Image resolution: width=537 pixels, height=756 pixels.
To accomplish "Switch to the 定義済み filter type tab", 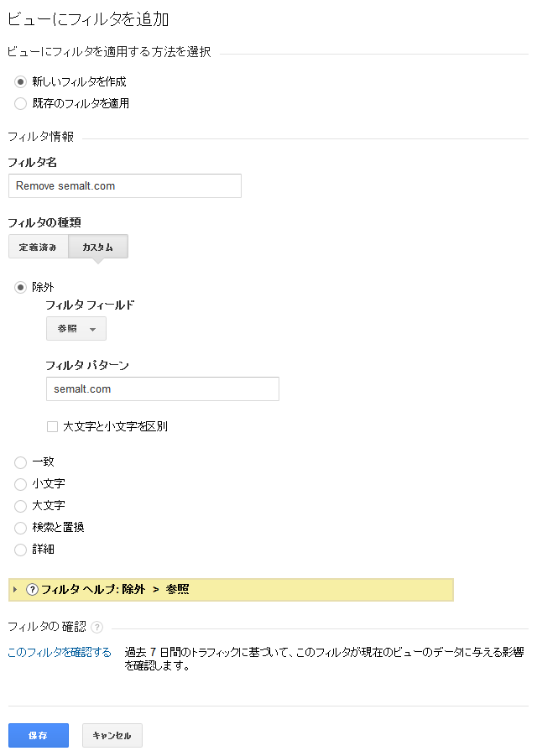I will (x=39, y=247).
